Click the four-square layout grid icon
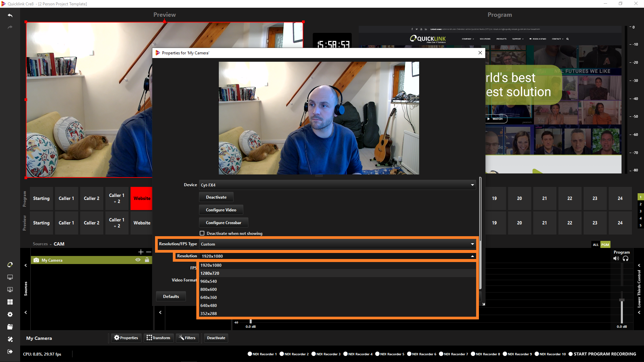 [10, 302]
